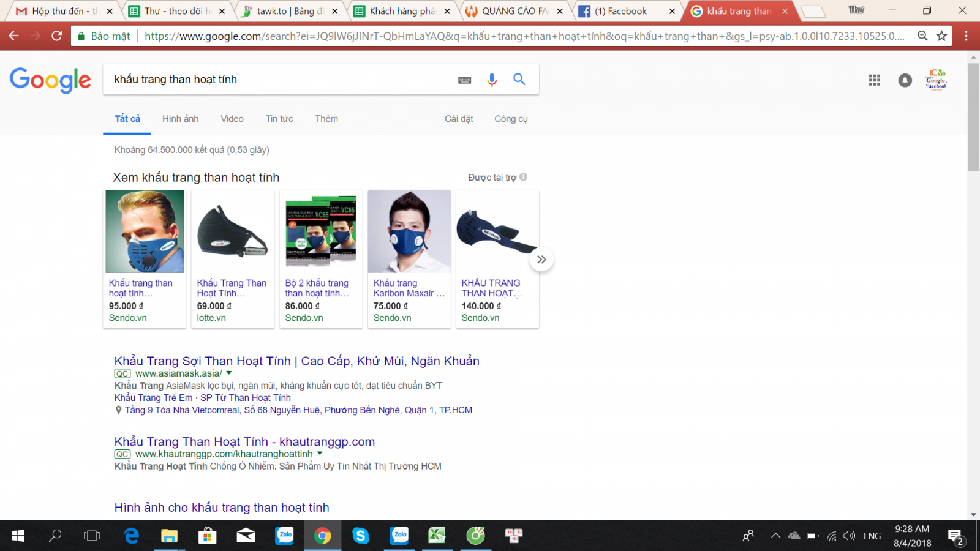Open Bộ 2 khẩu trang product image
The width and height of the screenshot is (980, 551).
(321, 231)
